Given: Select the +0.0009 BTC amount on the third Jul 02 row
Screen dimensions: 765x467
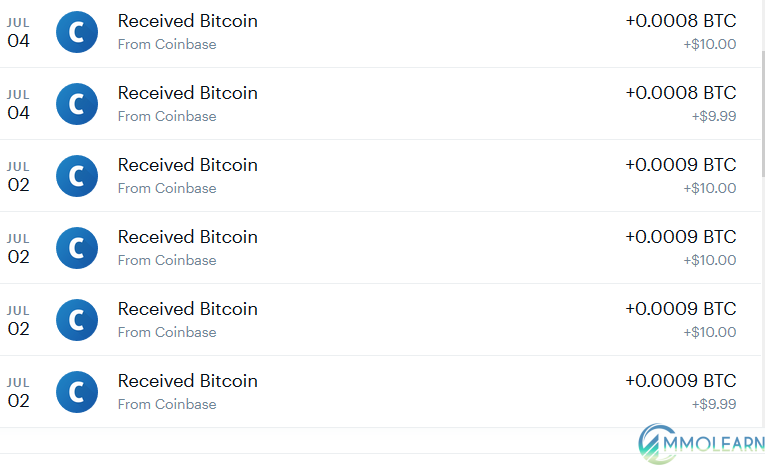Looking at the screenshot, I should click(x=681, y=309).
